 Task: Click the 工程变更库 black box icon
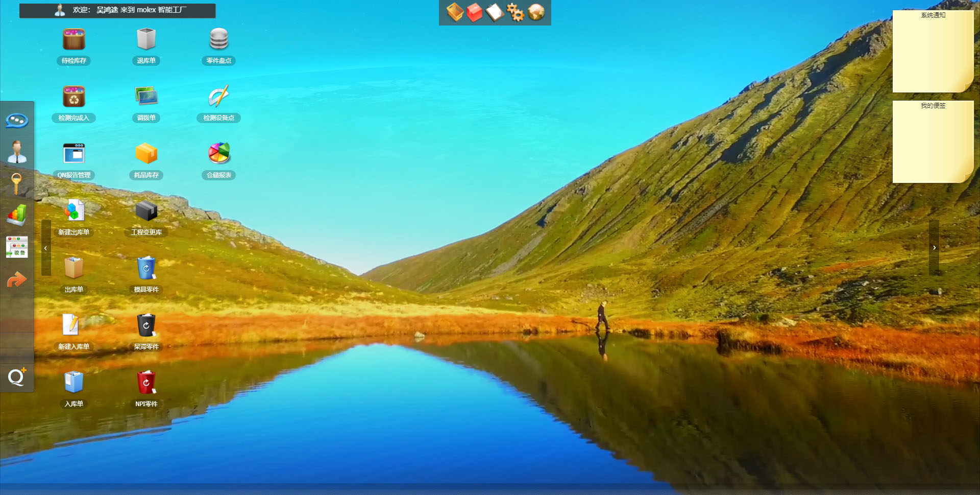146,211
